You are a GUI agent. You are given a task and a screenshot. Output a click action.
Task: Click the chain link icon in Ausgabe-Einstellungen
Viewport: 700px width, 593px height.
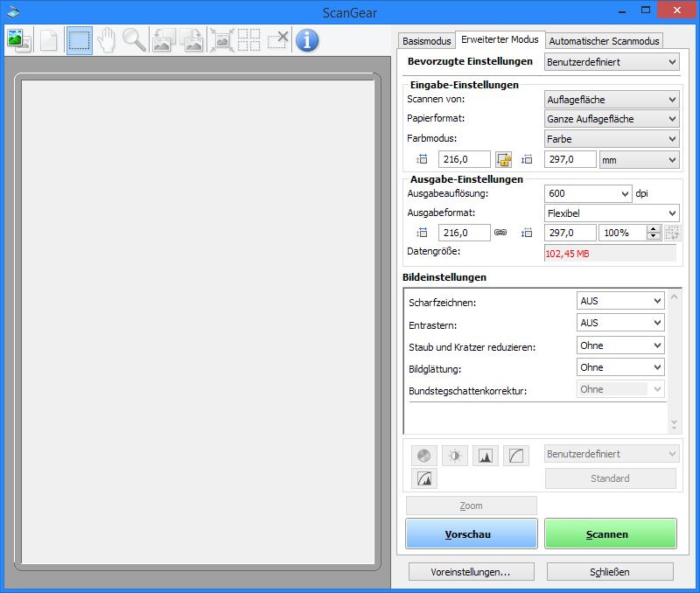500,233
